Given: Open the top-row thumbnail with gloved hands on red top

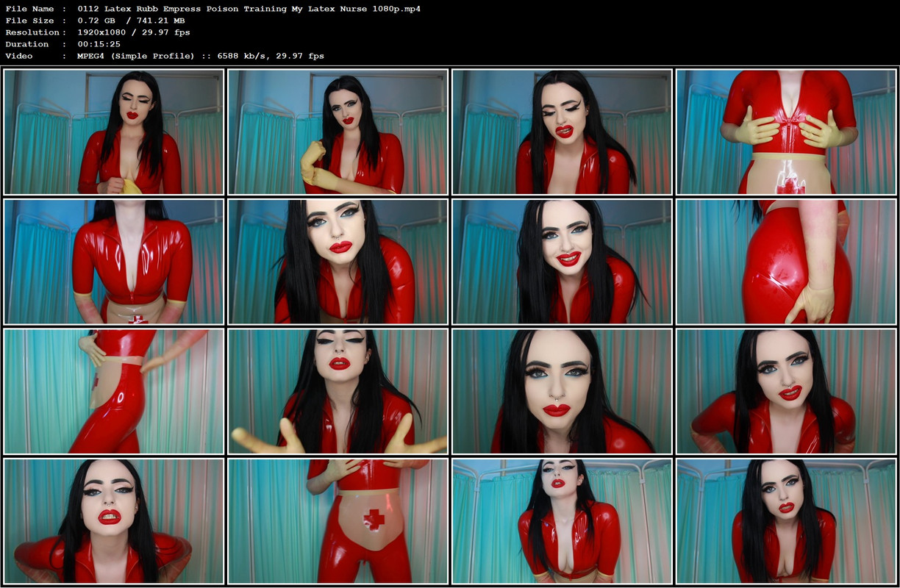Looking at the screenshot, I should [x=786, y=132].
